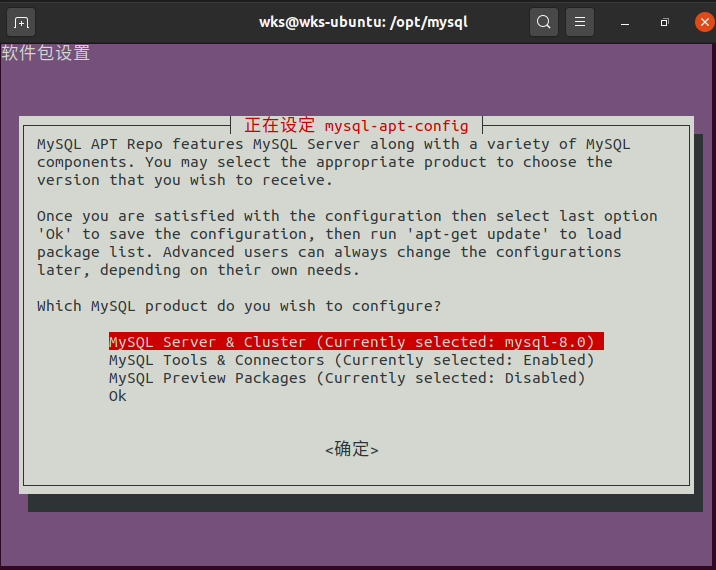Click the 软件包设置 header text
716x570 pixels.
point(45,53)
